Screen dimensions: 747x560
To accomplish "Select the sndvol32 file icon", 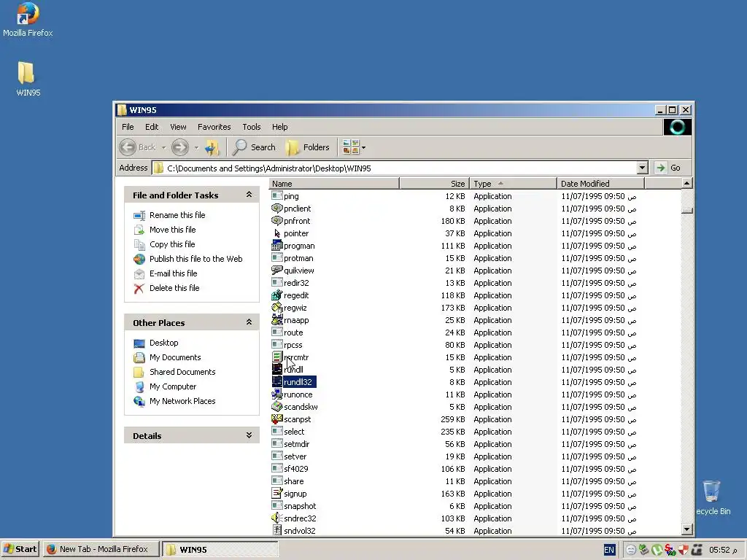I will pos(276,530).
